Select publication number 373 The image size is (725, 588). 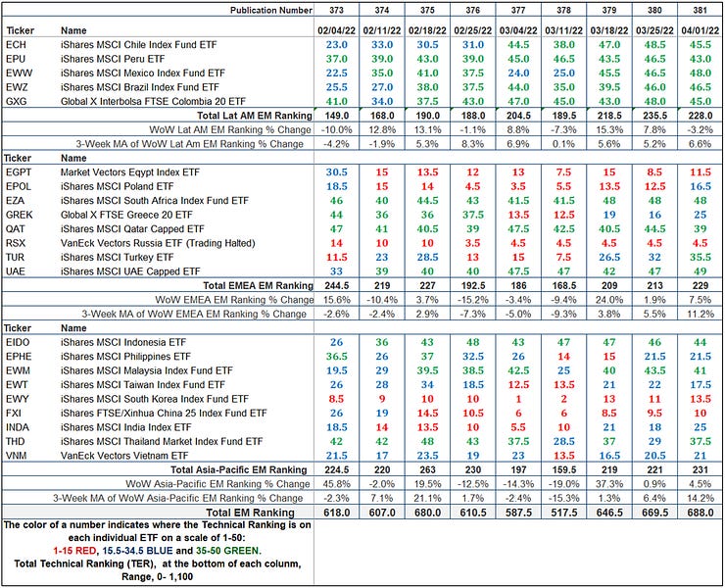click(x=337, y=10)
